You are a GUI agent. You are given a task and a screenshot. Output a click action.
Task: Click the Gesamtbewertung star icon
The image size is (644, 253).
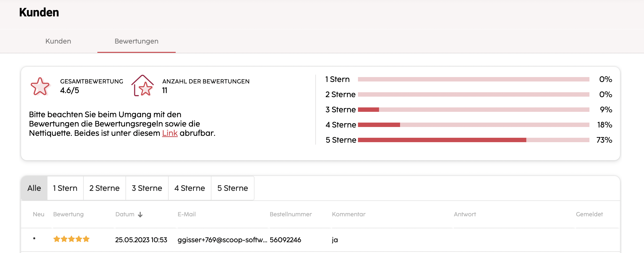[40, 86]
